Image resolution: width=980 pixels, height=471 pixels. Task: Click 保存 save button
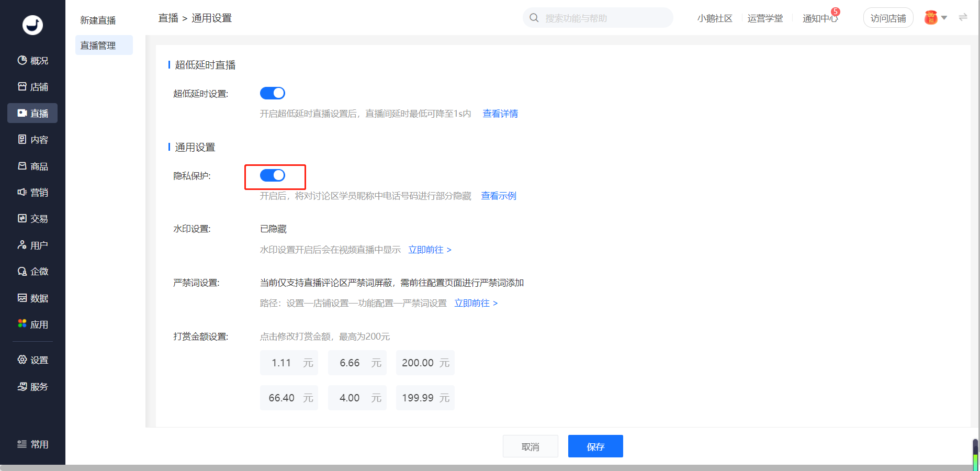(x=595, y=446)
